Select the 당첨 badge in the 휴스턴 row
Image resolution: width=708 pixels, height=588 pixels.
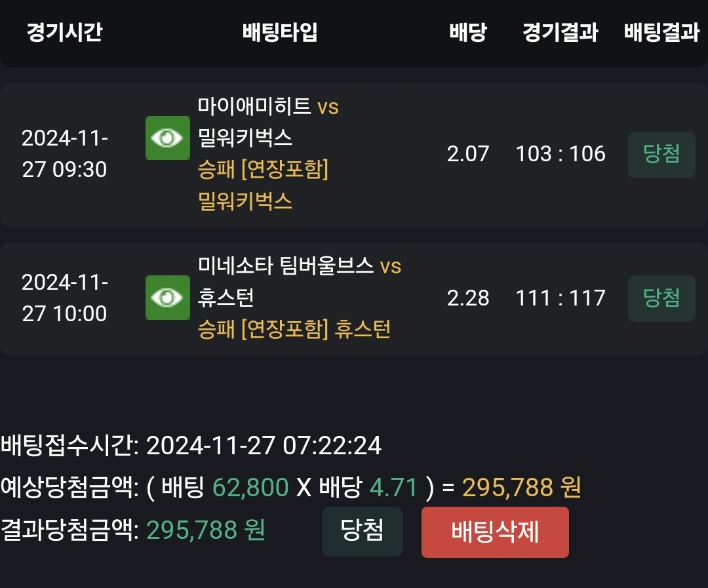coord(661,298)
